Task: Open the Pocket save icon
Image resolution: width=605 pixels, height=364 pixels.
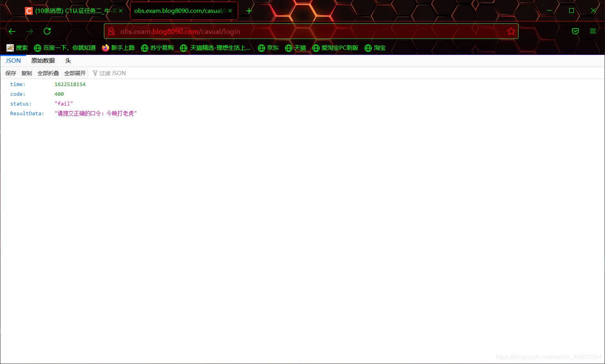Action: coord(575,31)
